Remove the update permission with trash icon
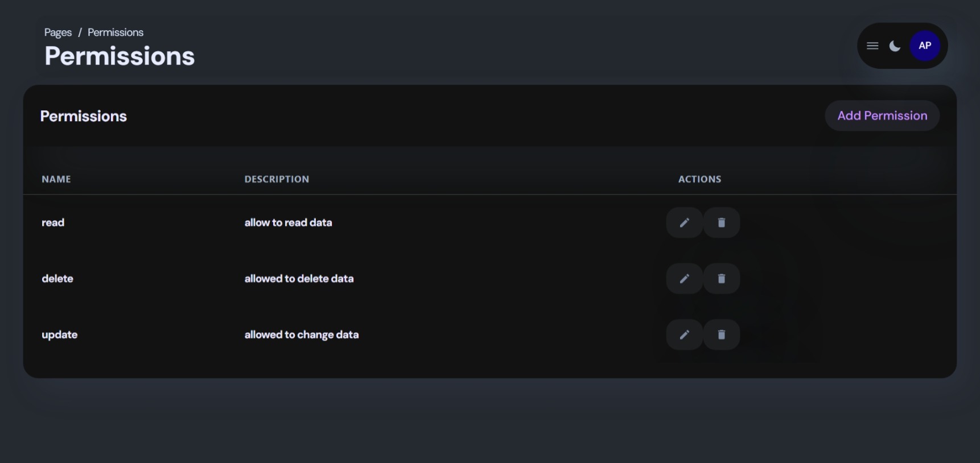 [721, 334]
